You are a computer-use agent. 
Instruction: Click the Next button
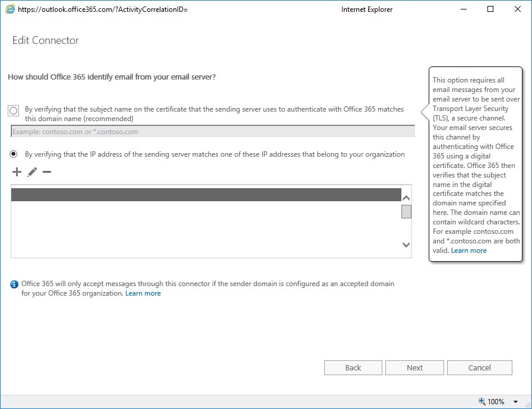(414, 367)
